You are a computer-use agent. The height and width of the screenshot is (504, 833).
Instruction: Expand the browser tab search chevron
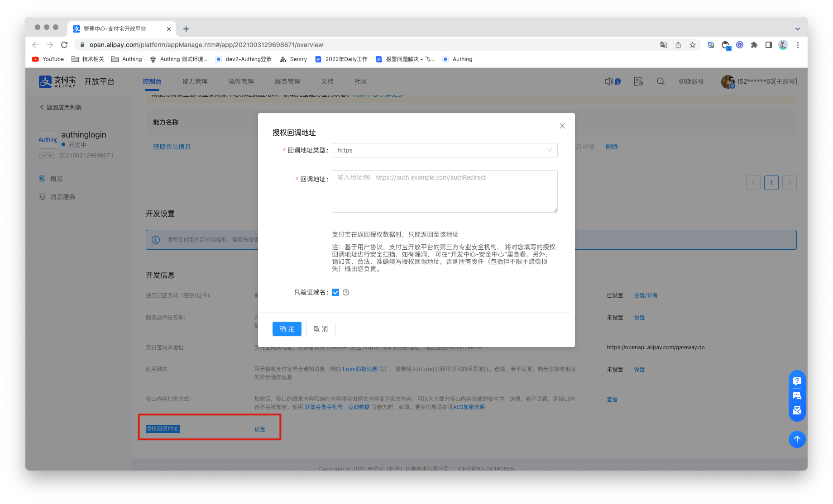click(x=797, y=29)
